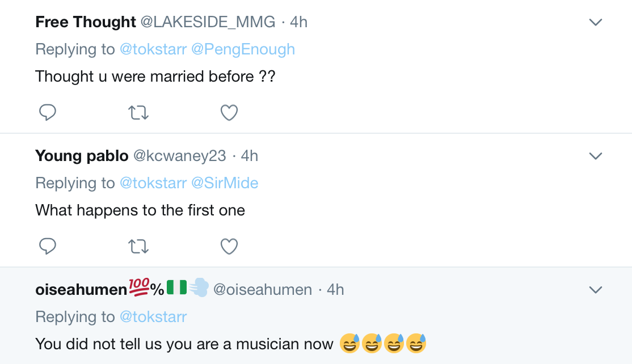Open the @PengEnough mention link
The image size is (632, 364).
click(x=243, y=49)
